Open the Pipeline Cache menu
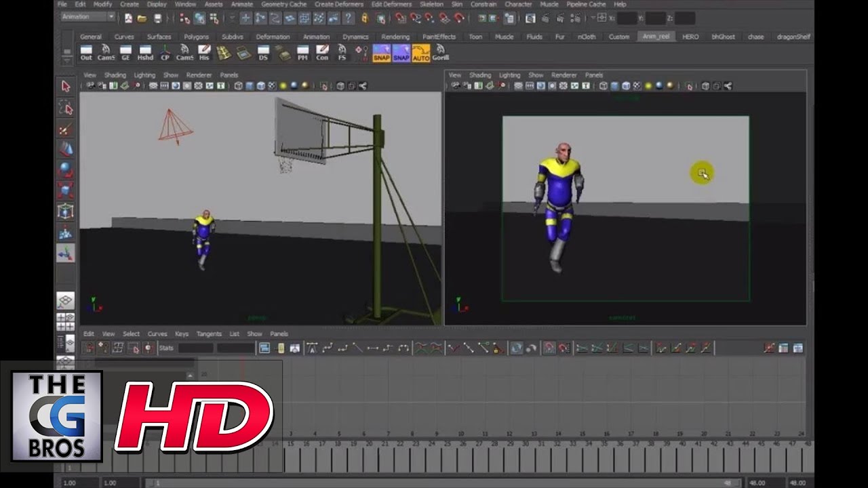Screen dimensions: 868x488 [x=586, y=4]
